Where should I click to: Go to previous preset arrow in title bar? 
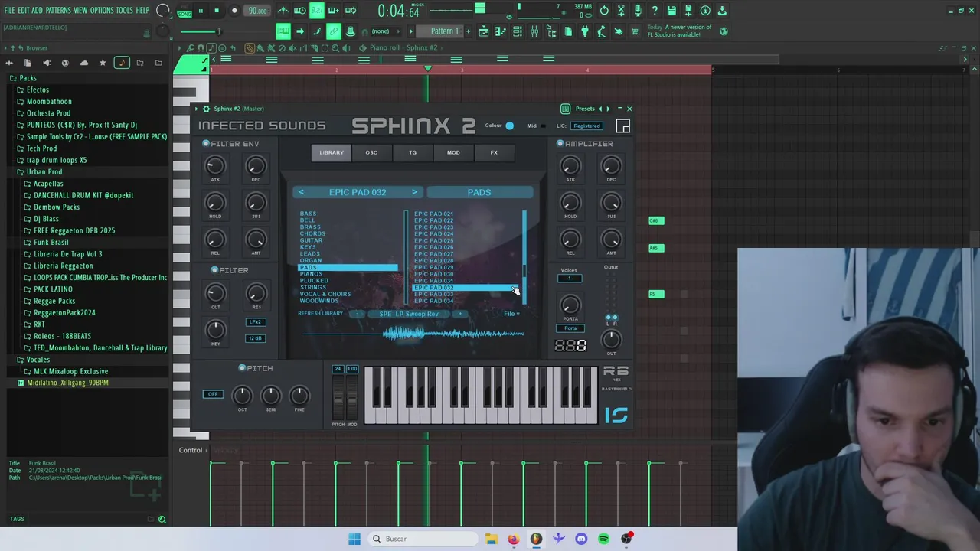pos(600,109)
